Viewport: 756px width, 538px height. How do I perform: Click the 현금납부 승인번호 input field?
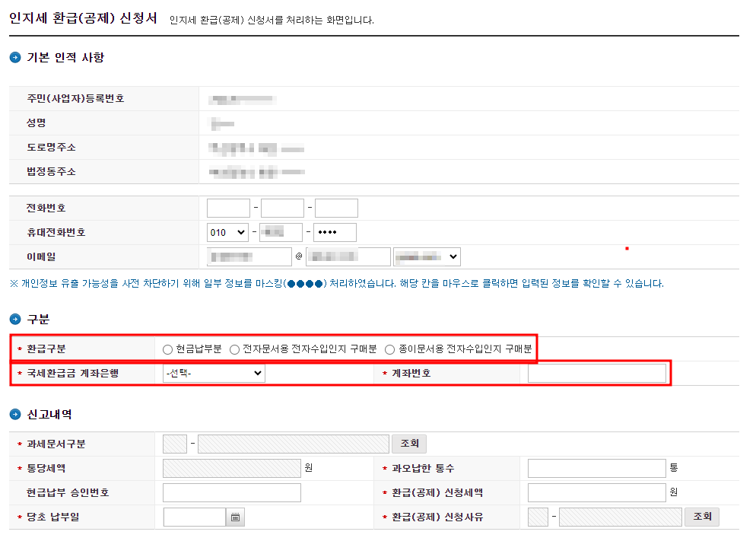232,492
